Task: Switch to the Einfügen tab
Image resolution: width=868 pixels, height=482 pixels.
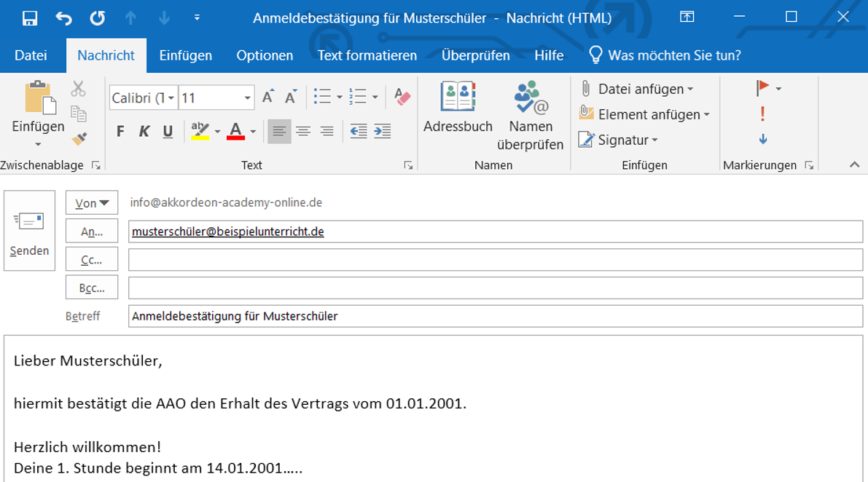Action: pos(185,55)
